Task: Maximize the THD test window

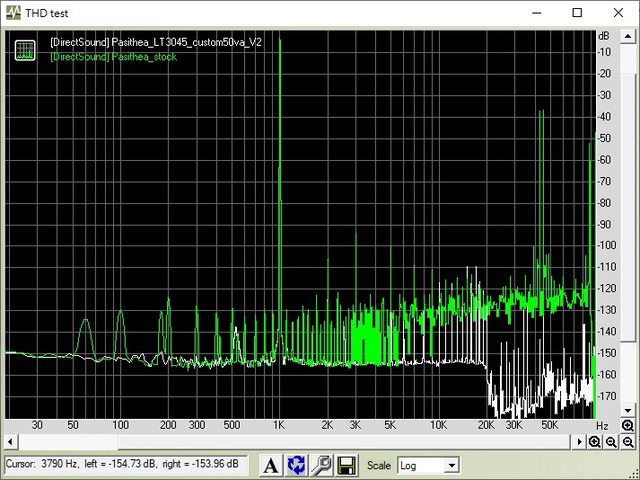Action: [x=577, y=13]
